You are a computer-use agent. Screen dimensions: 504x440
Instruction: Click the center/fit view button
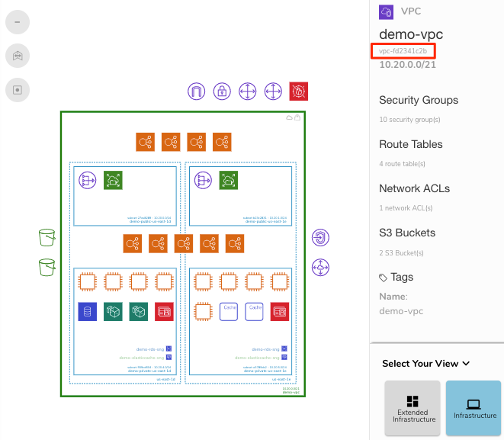pyautogui.click(x=18, y=89)
